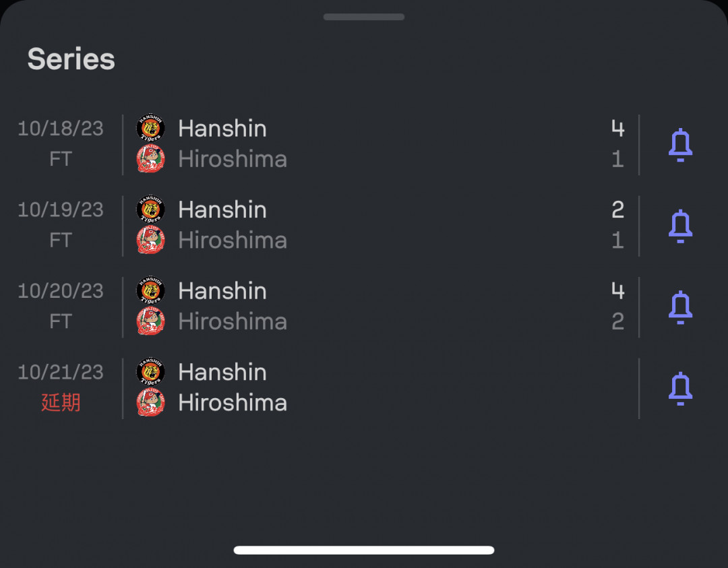Tap Hiroshima Carp logo in 10/18/23 match

coord(150,159)
